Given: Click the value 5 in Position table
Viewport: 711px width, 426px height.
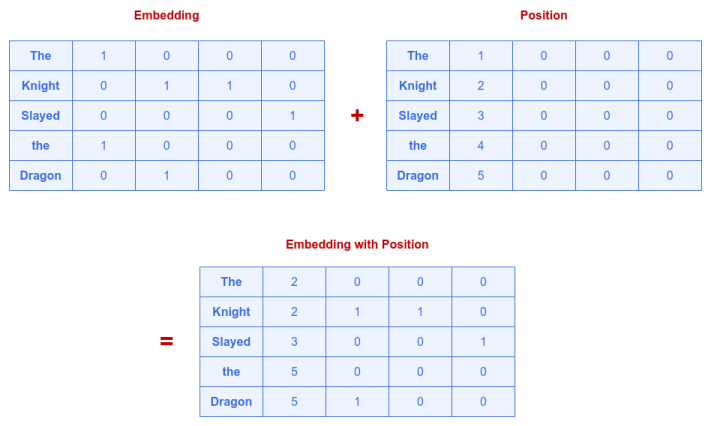Looking at the screenshot, I should tap(481, 176).
